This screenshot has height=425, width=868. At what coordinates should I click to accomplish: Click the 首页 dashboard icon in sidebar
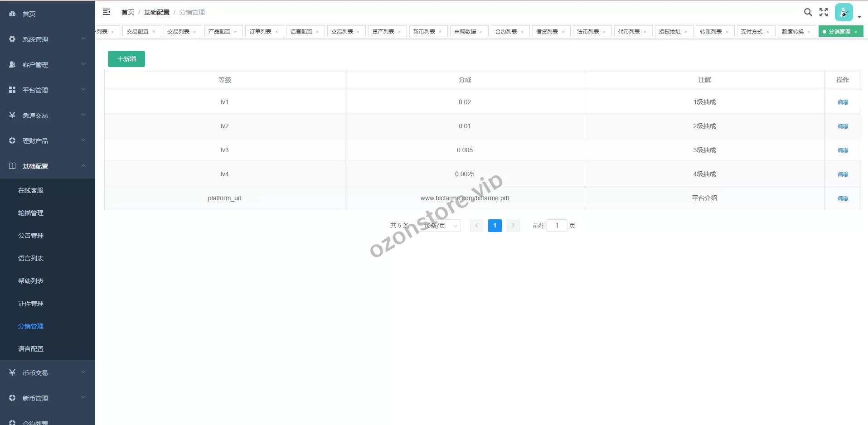pyautogui.click(x=12, y=14)
